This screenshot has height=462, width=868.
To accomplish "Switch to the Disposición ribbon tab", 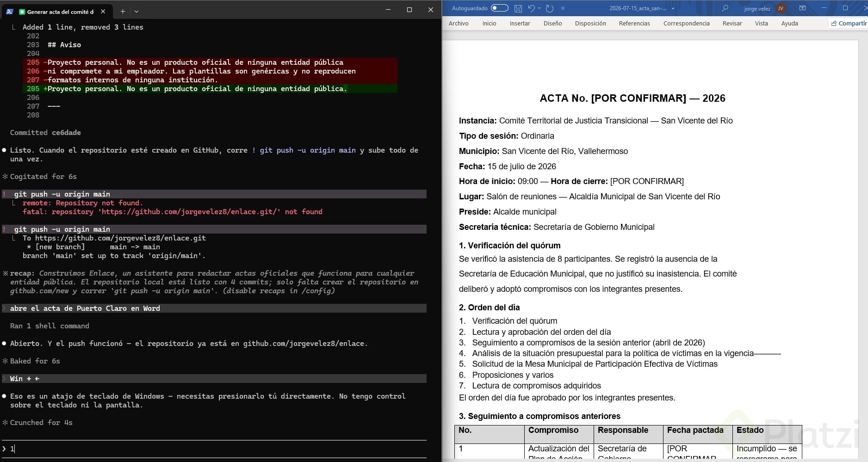I will pyautogui.click(x=590, y=23).
